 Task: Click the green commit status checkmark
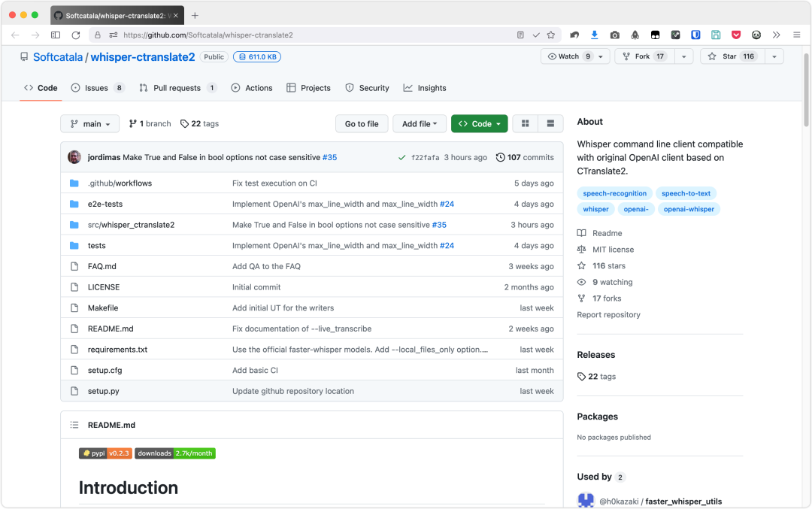pos(401,157)
